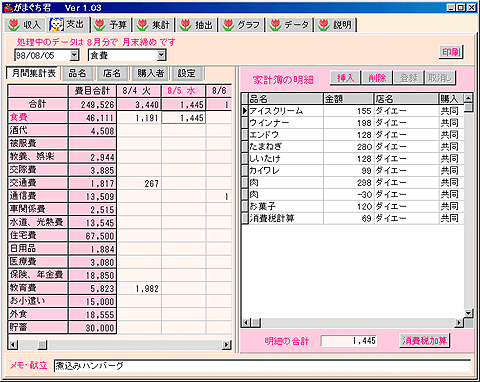Click the tulip icon on 抽出 tab
This screenshot has height=382, width=480.
(x=186, y=25)
